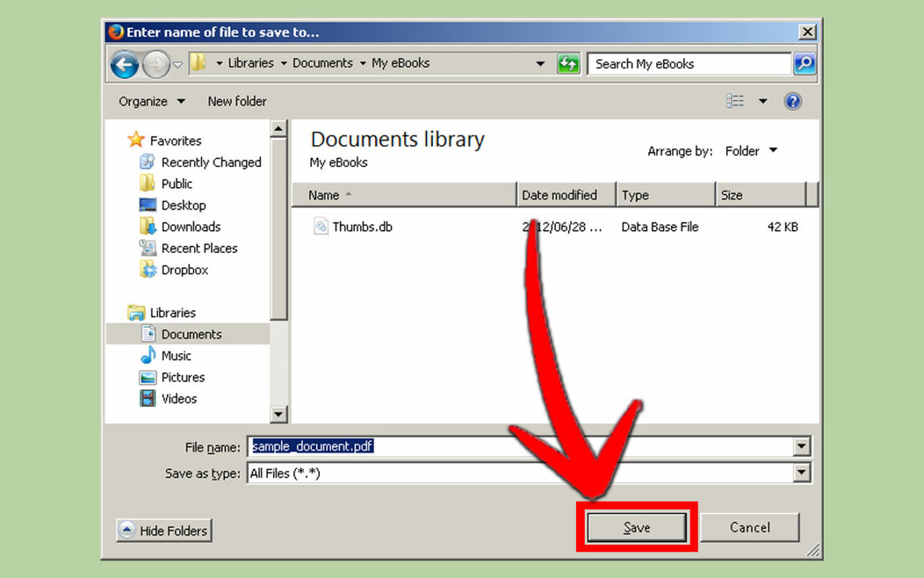The width and height of the screenshot is (924, 578).
Task: Open recent locations dropdown beside Forward arrow
Action: click(177, 65)
